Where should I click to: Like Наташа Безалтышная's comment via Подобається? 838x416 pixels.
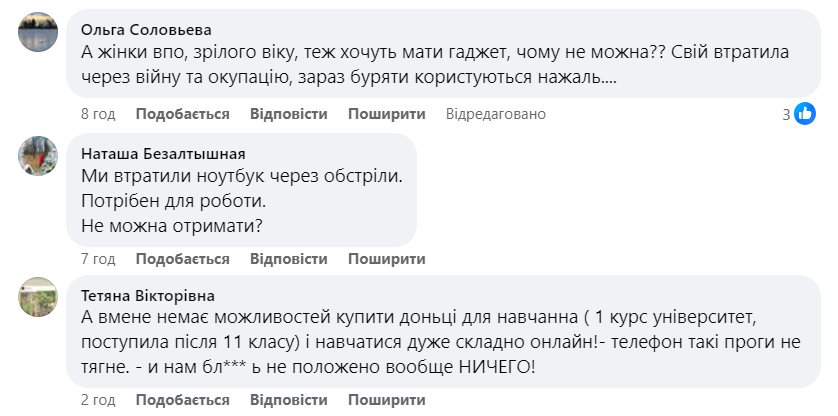point(182,259)
